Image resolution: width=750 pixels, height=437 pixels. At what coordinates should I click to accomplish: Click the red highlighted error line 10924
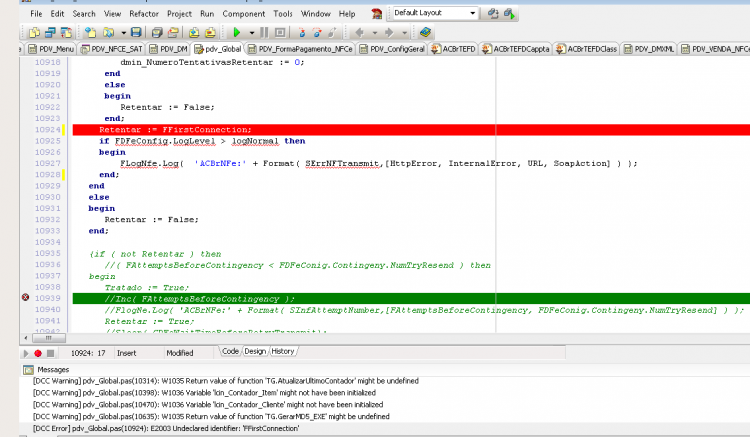411,130
